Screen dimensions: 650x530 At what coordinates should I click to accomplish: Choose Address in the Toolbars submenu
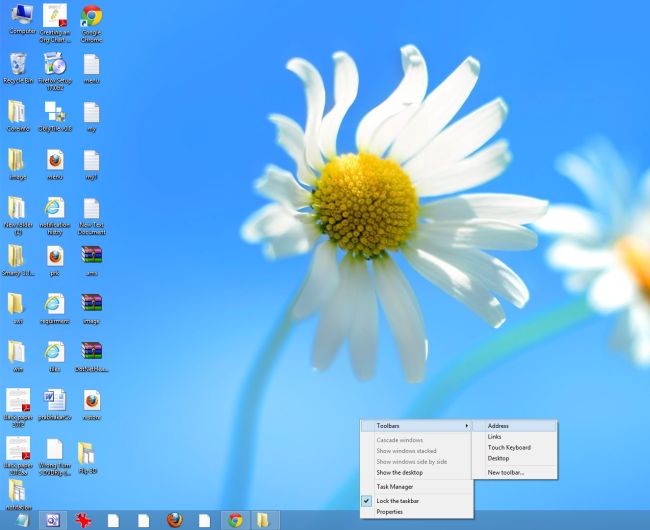(x=515, y=426)
